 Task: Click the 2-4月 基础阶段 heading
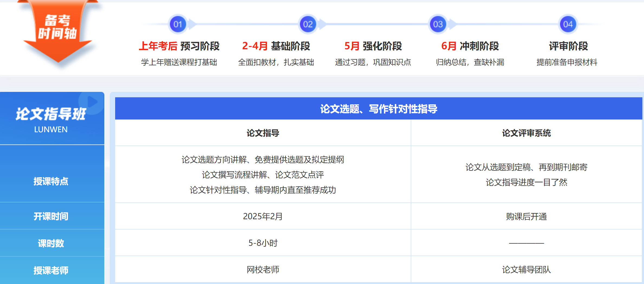pos(276,46)
